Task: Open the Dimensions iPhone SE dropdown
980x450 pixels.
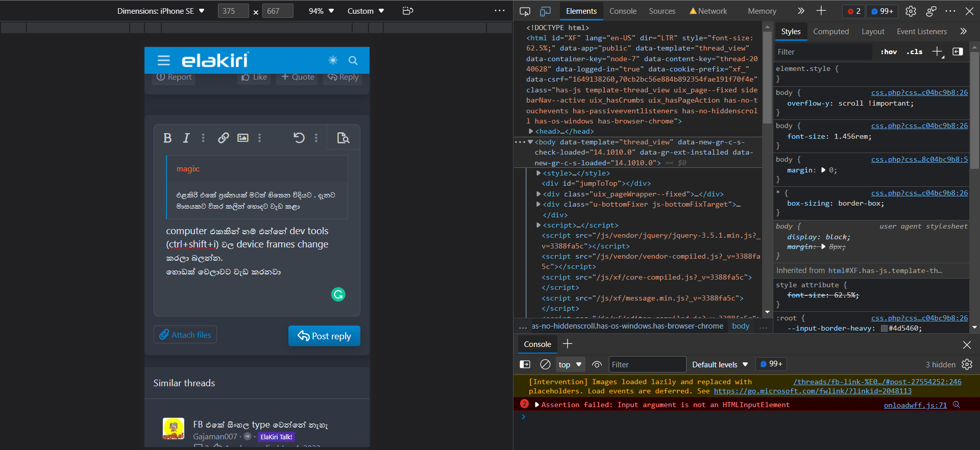Action: (x=161, y=11)
